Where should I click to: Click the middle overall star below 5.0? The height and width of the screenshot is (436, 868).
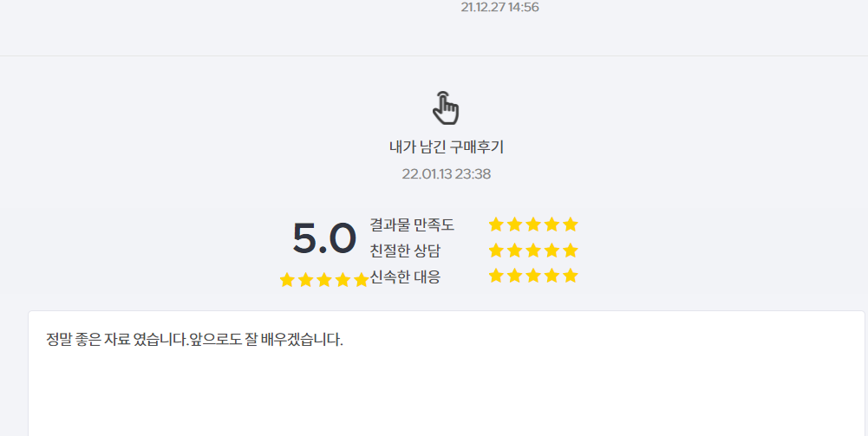coord(323,280)
